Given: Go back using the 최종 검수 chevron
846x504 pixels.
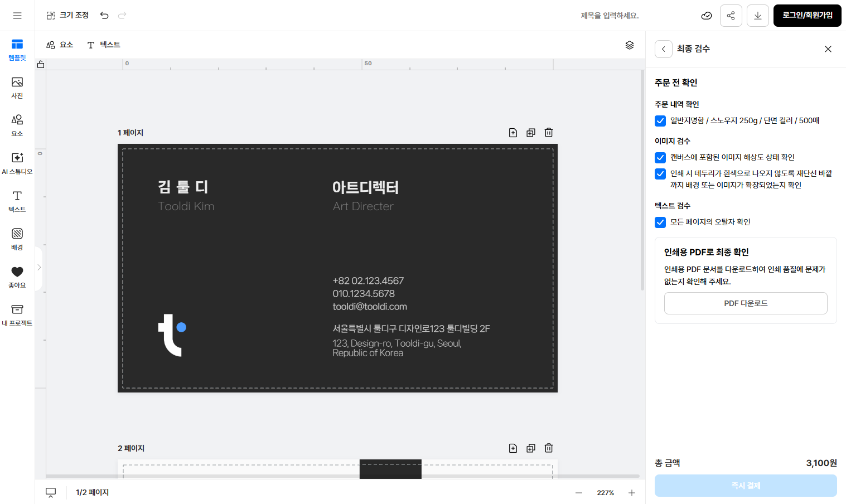Looking at the screenshot, I should tap(663, 49).
